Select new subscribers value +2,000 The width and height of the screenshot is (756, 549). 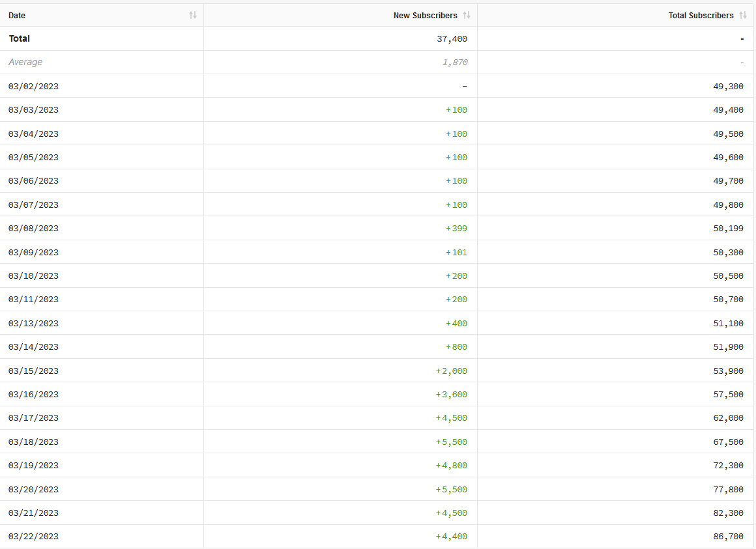coord(451,371)
